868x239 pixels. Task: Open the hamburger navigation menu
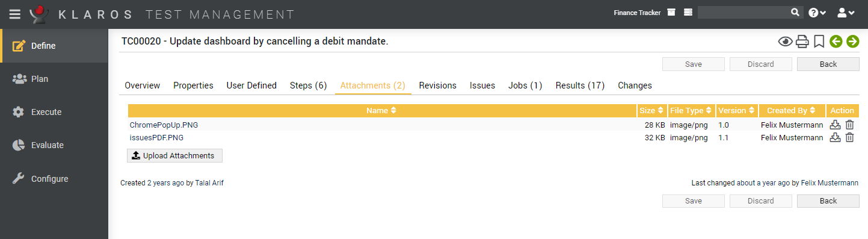(x=15, y=13)
